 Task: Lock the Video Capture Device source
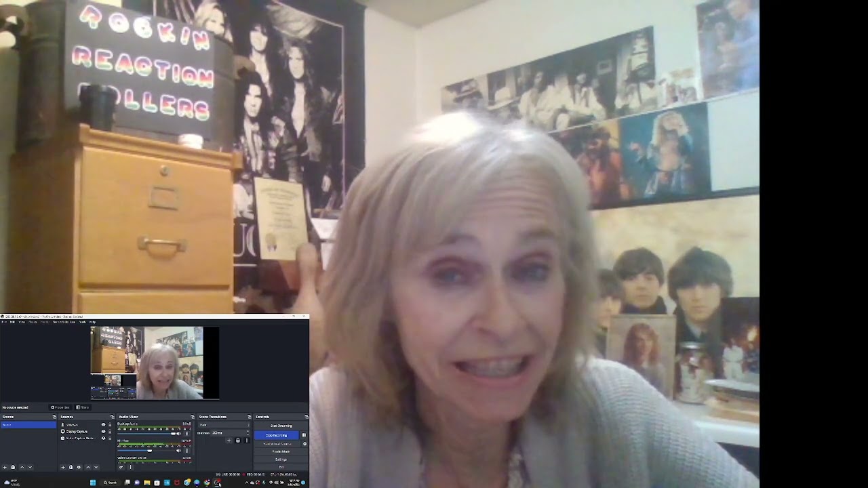[x=110, y=439]
